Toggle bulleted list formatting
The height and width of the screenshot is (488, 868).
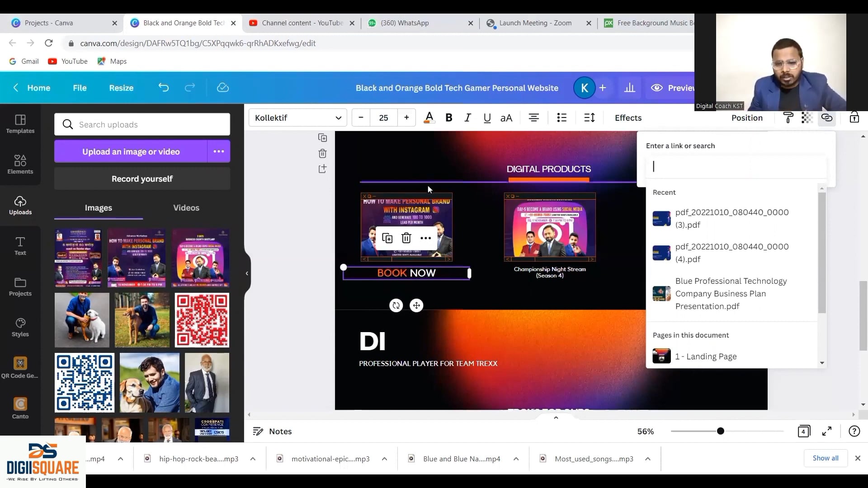(562, 118)
